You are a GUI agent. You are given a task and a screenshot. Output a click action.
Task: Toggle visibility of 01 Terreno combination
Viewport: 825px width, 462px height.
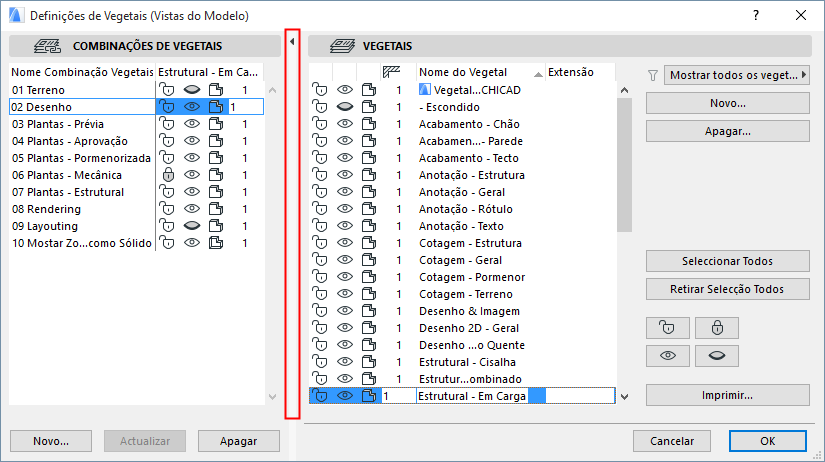click(192, 90)
